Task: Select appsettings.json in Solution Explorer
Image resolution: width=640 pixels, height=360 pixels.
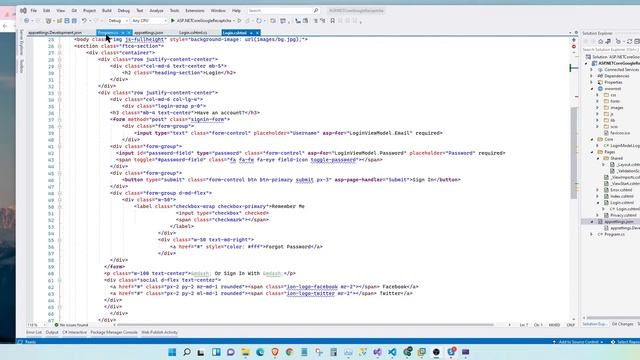Action: click(x=619, y=222)
